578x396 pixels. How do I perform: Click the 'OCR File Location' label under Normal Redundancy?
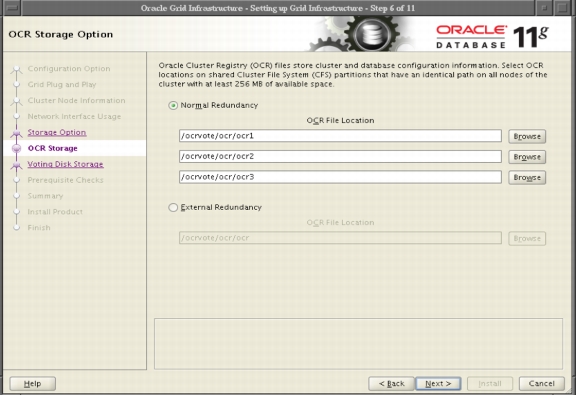pos(340,121)
